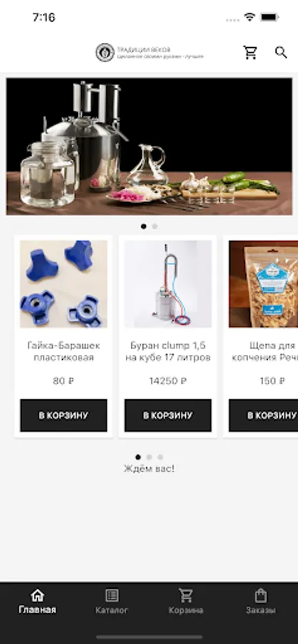
Task: Open Буран clump 1,5 product title
Action: pyautogui.click(x=168, y=351)
